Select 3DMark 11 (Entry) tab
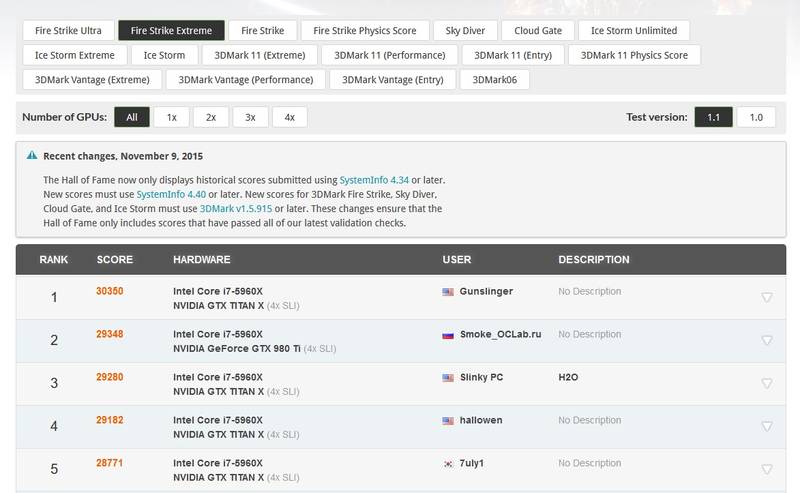The image size is (800, 493). point(513,55)
